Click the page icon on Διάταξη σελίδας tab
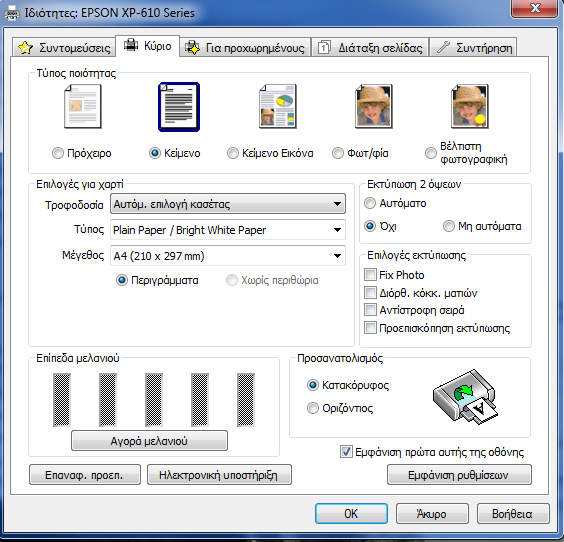This screenshot has width=564, height=542. [x=324, y=47]
